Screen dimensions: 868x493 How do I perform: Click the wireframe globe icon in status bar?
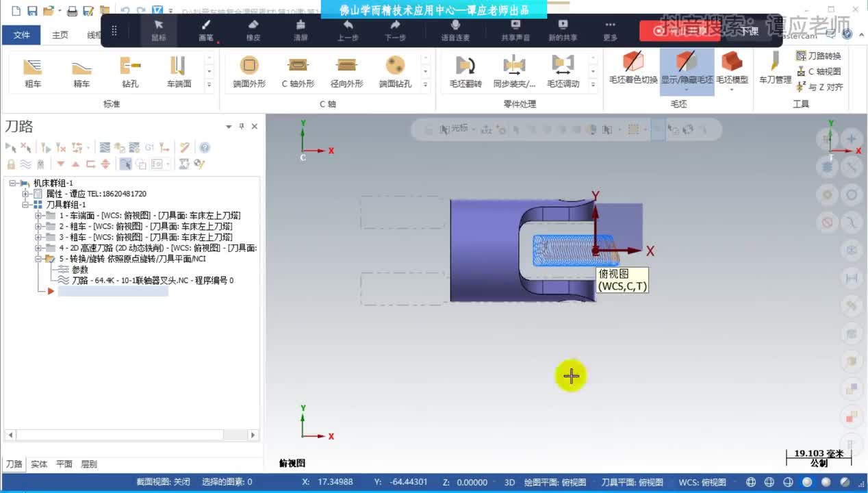click(x=752, y=482)
